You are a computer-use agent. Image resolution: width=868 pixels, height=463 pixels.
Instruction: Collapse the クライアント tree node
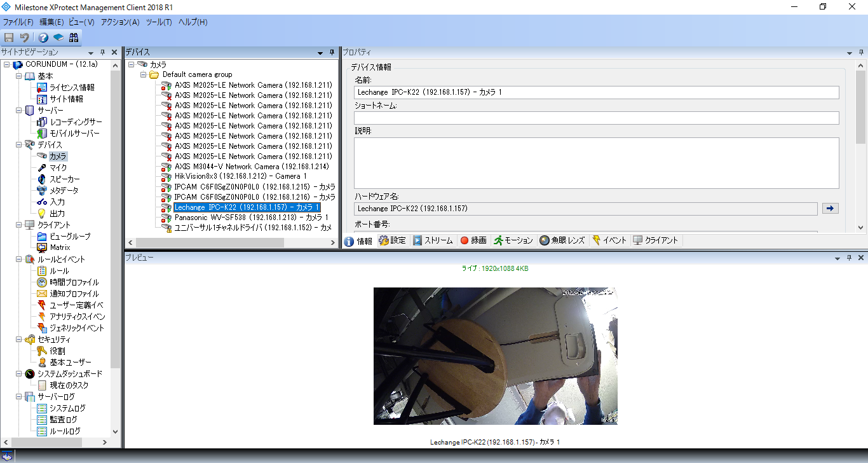click(18, 225)
